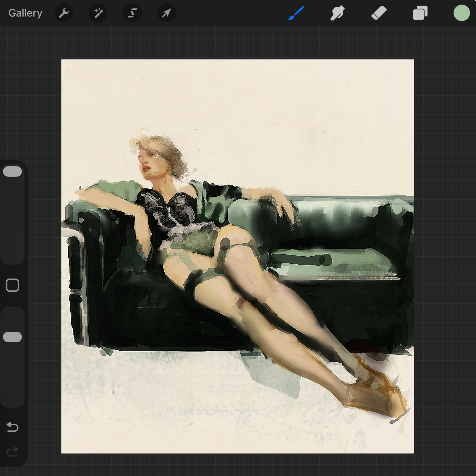Open the green active color swatch
This screenshot has width=476, height=476.
point(462,13)
